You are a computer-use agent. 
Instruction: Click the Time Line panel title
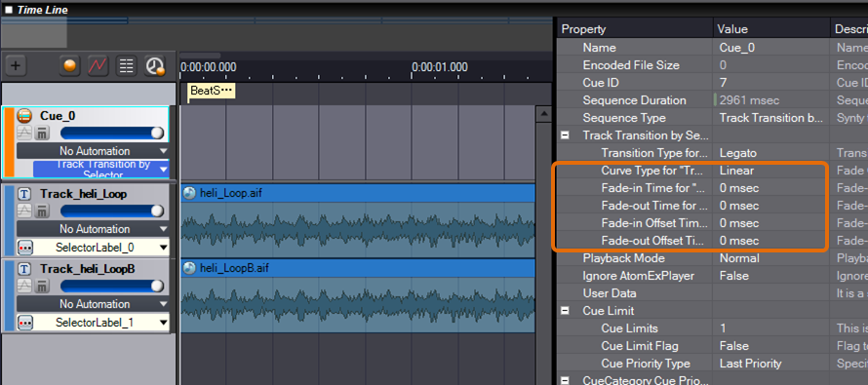click(43, 10)
